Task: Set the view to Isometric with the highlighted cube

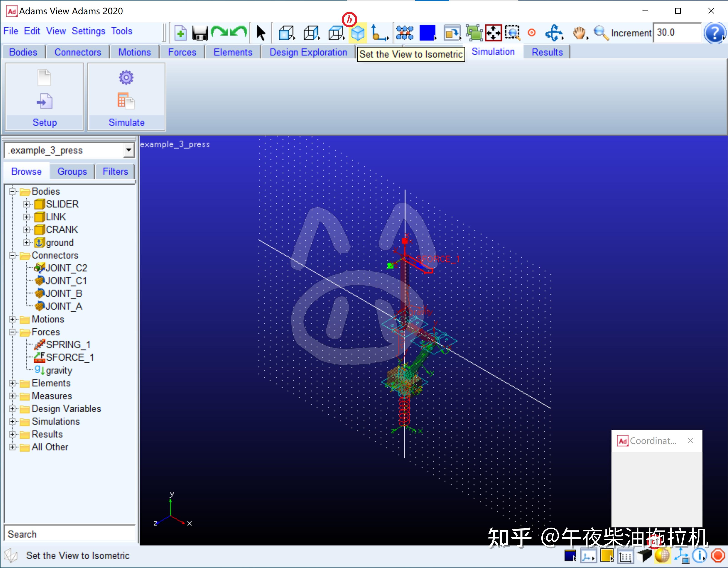Action: click(x=358, y=33)
